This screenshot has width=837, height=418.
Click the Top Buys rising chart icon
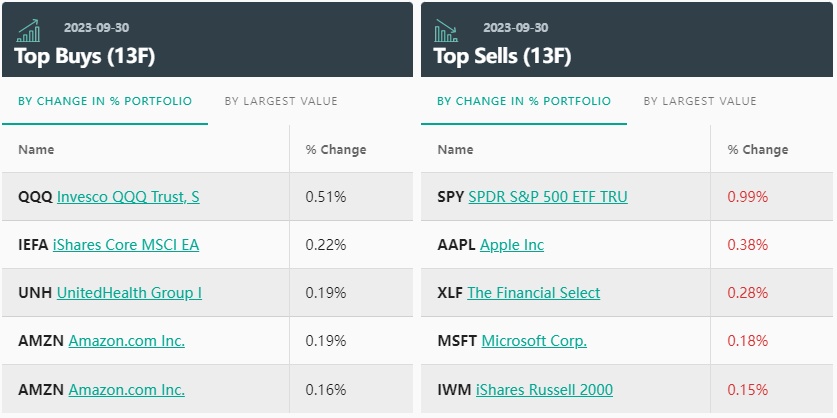(x=28, y=32)
